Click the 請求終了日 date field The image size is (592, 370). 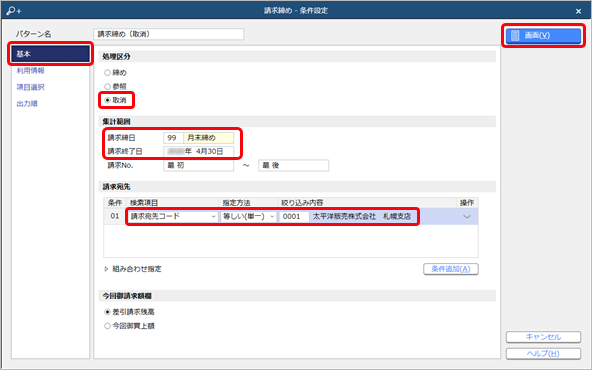point(199,151)
